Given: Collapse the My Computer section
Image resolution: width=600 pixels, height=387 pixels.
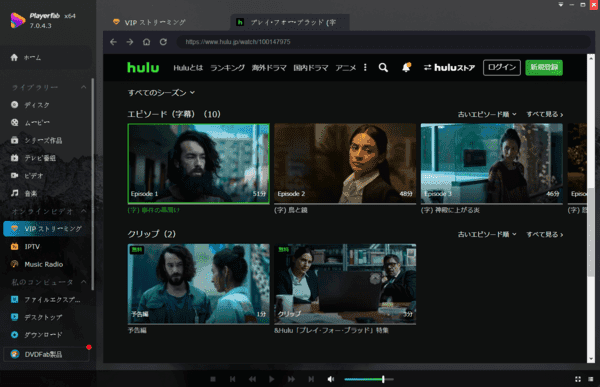Looking at the screenshot, I should coord(83,282).
